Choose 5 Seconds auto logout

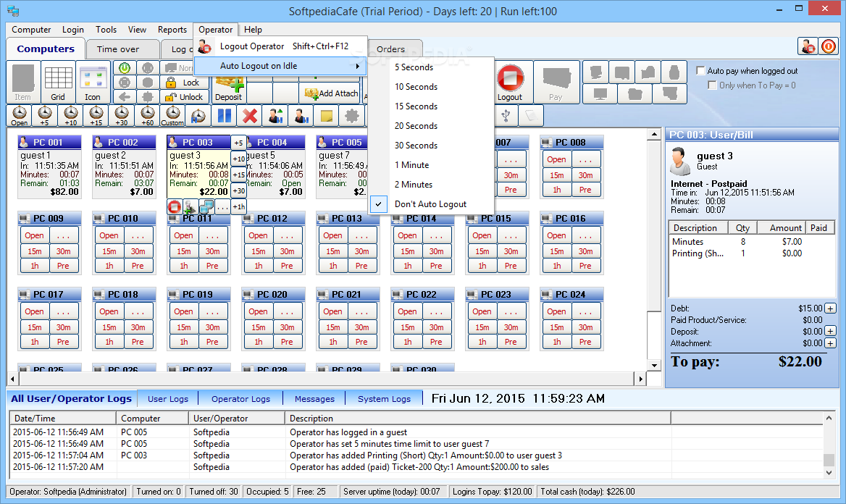pos(430,67)
